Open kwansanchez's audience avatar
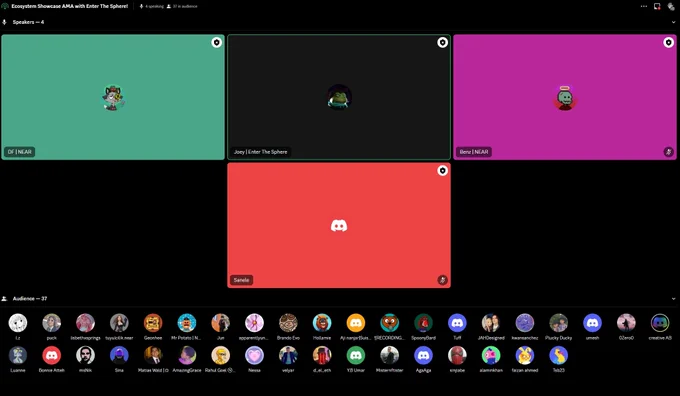 (525, 323)
